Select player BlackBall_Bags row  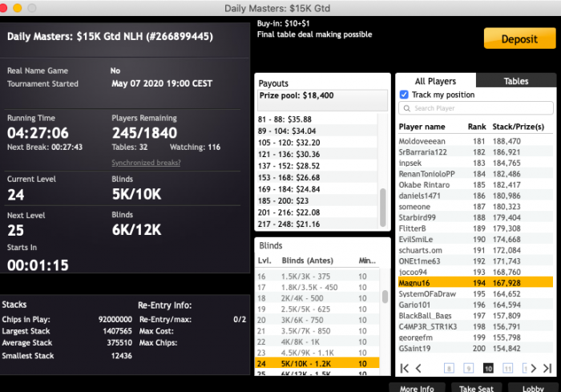pos(475,316)
